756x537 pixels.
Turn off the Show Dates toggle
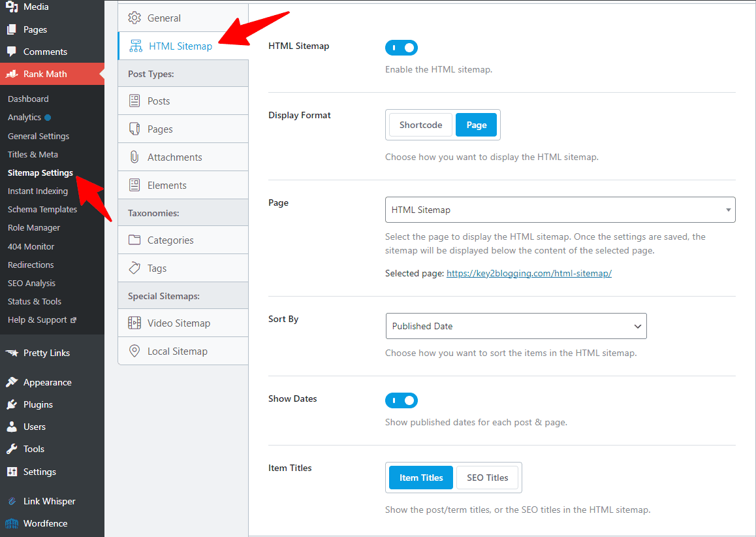(x=401, y=400)
